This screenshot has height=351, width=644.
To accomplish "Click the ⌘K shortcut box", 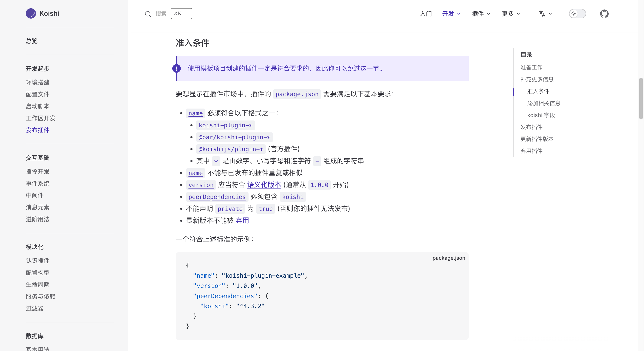I will pos(181,13).
